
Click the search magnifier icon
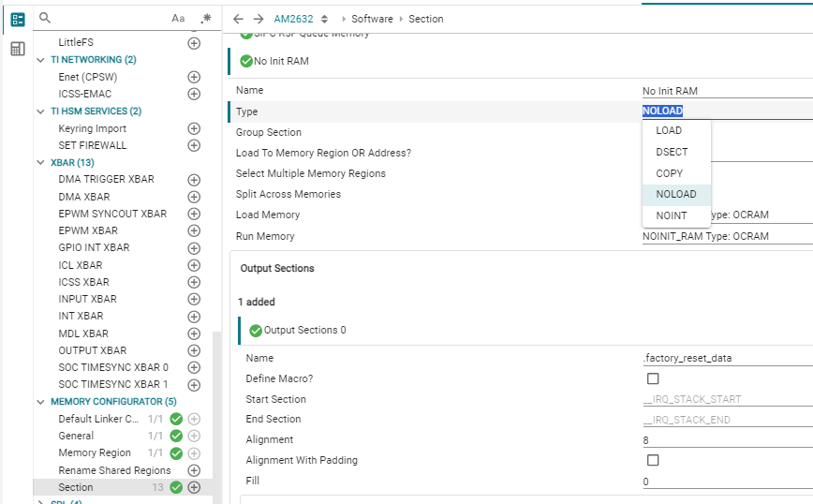[45, 18]
